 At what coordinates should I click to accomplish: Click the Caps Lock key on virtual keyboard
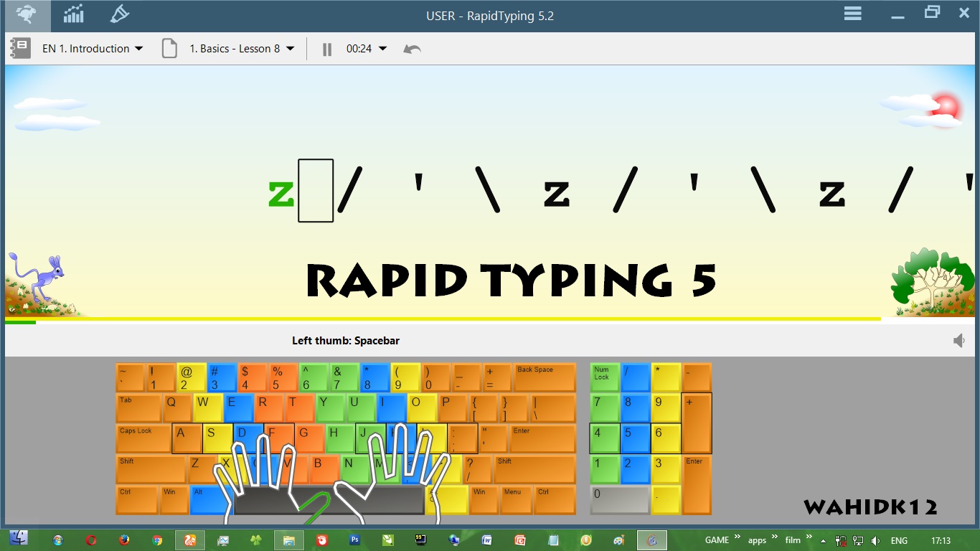click(142, 438)
